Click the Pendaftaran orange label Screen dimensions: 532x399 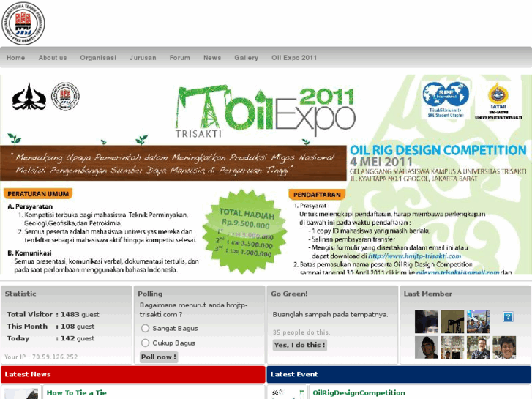click(x=317, y=195)
